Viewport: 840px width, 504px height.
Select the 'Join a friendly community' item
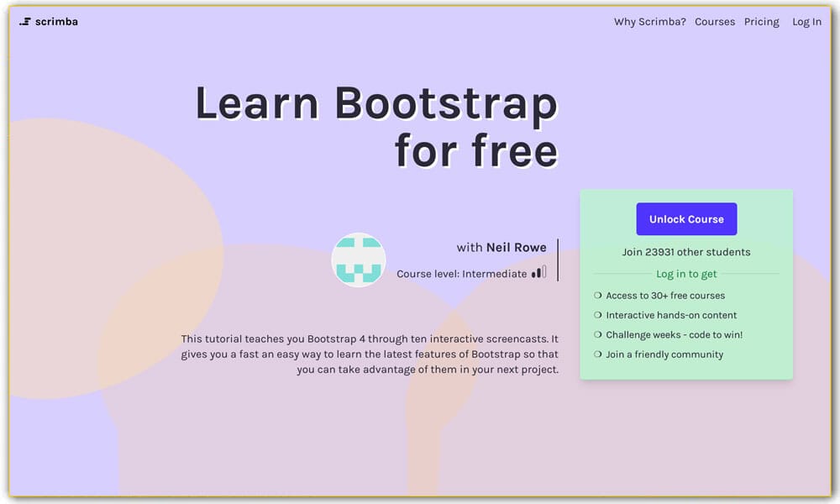point(664,354)
